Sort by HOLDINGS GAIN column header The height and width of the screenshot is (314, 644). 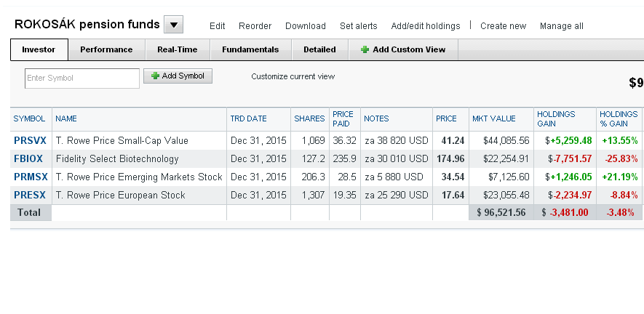556,118
